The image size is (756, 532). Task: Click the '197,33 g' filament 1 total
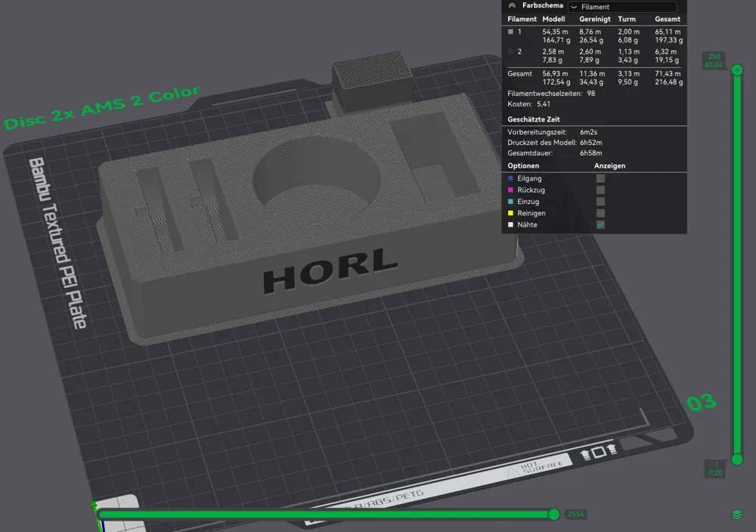(669, 41)
